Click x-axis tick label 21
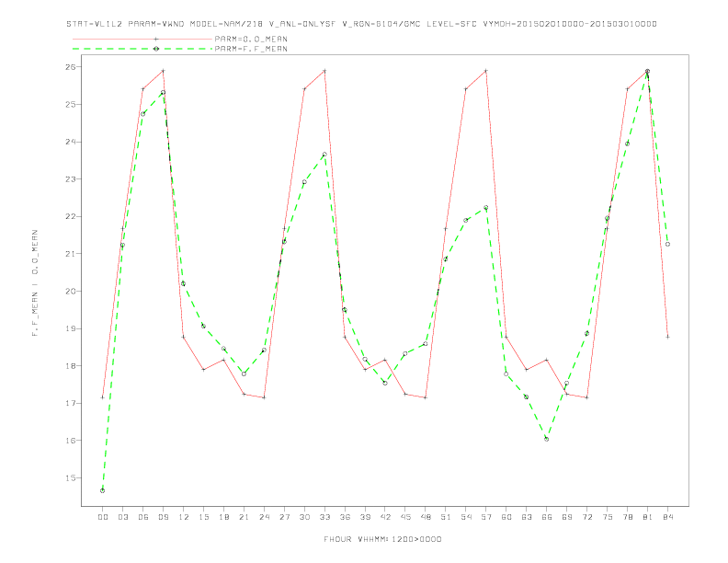728x563 pixels. (x=244, y=517)
